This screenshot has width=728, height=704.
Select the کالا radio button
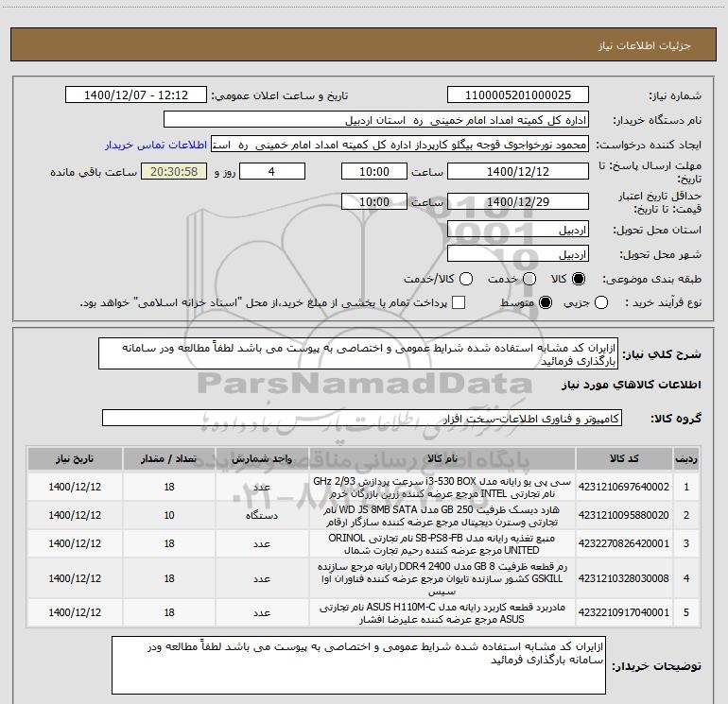(x=579, y=279)
